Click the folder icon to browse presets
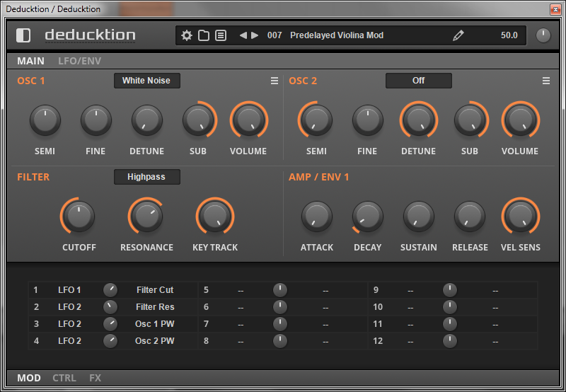 204,35
